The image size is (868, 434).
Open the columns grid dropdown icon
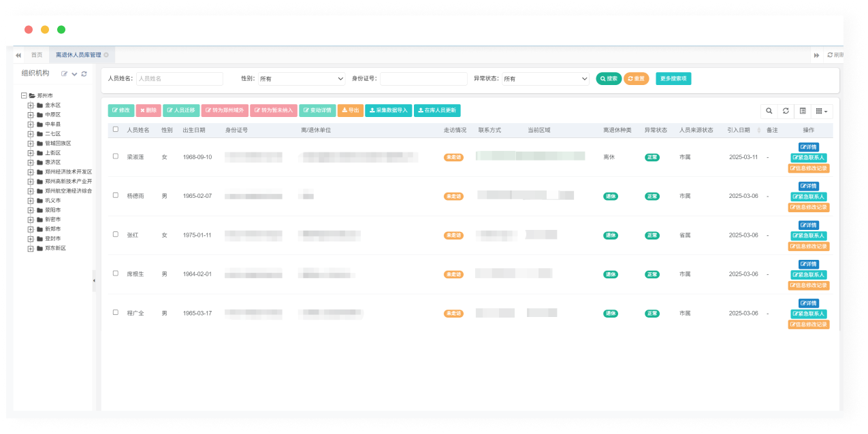point(822,111)
